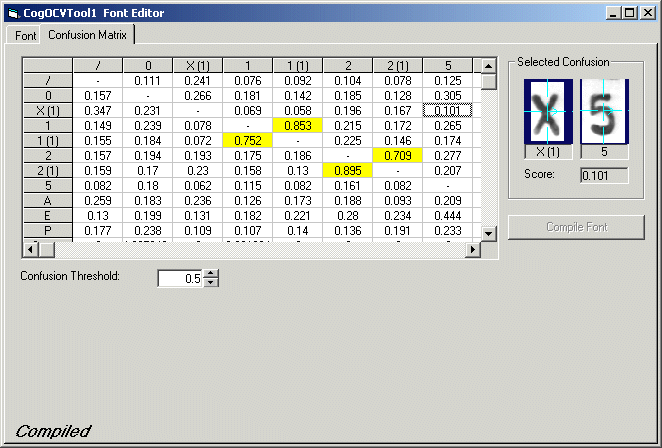Click the A row header
The height and width of the screenshot is (448, 662).
point(48,201)
